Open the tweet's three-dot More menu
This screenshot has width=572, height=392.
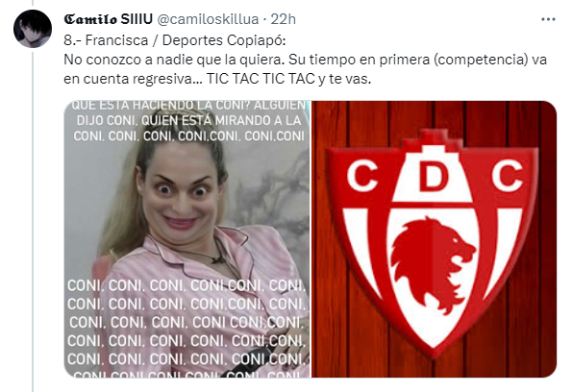pyautogui.click(x=548, y=19)
